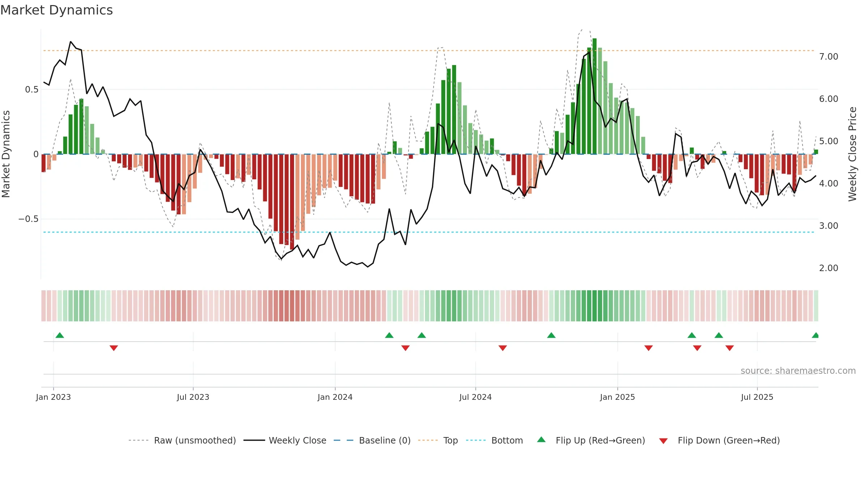This screenshot has width=868, height=488.
Task: Click the −0.5 left axis tick label
Action: click(x=28, y=219)
